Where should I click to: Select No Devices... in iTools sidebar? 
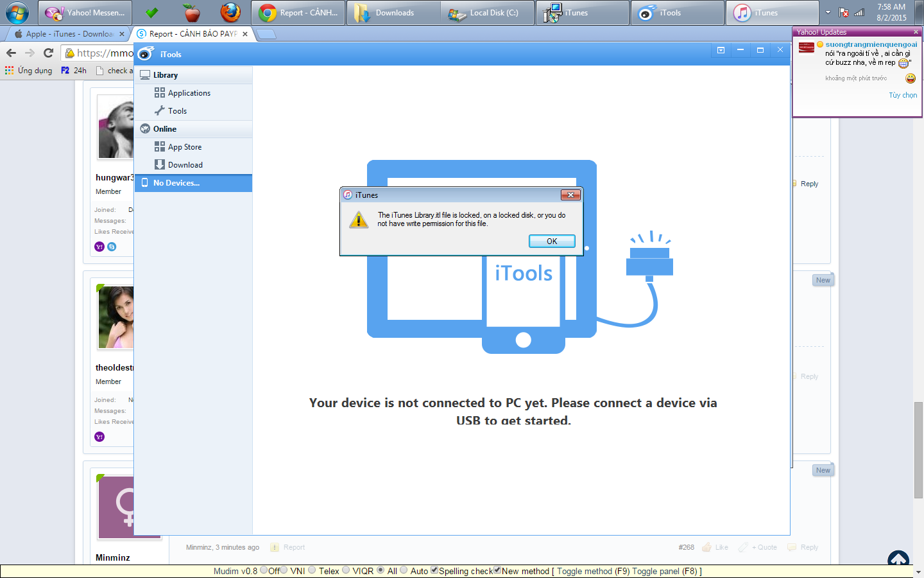[x=193, y=183]
